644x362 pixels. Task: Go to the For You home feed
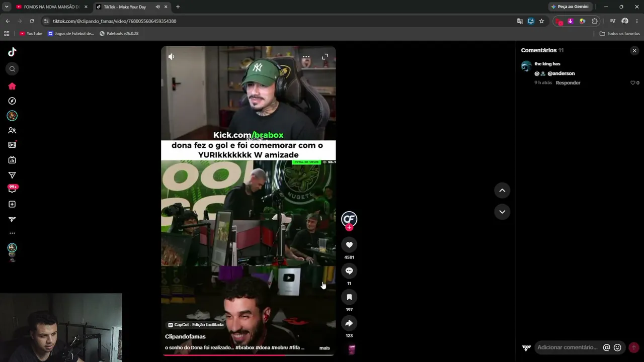[12, 86]
